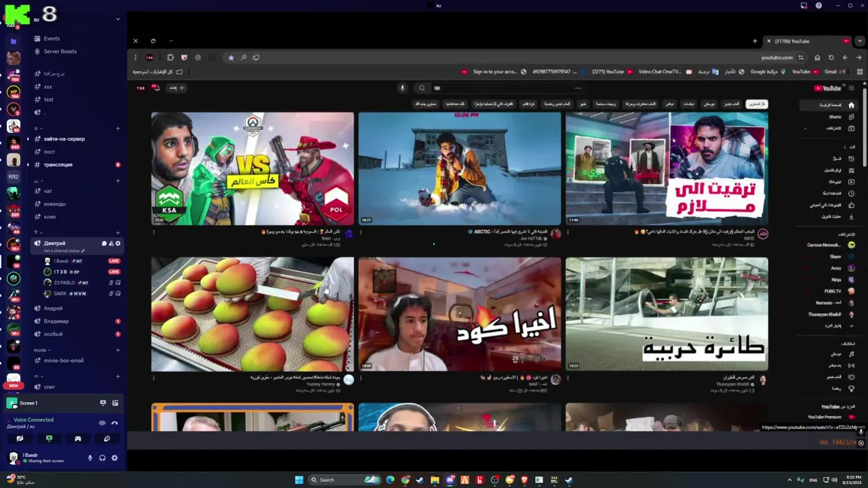Set a channel status for Дмитрий
The width and height of the screenshot is (868, 488).
tap(64, 251)
